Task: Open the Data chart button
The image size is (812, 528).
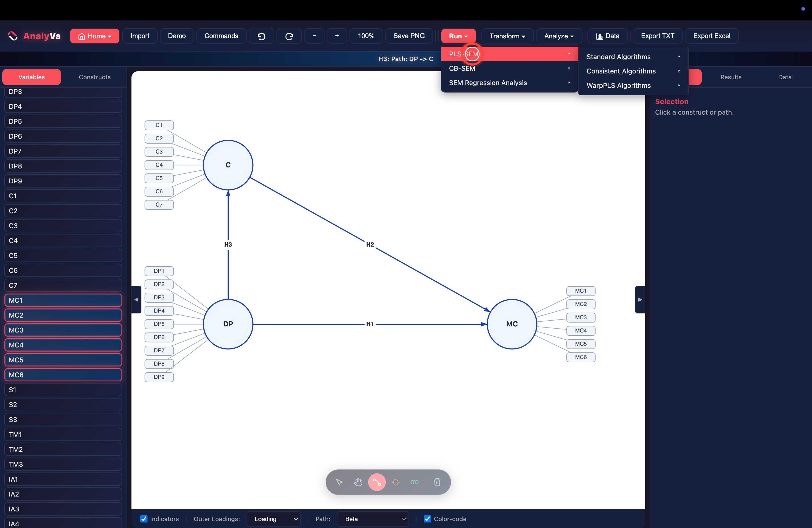Action: pos(608,36)
